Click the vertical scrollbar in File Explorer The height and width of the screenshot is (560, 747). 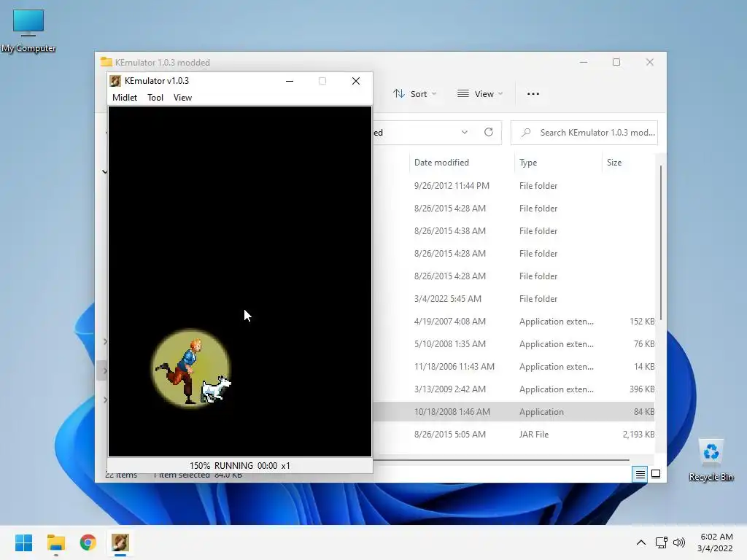(x=661, y=243)
